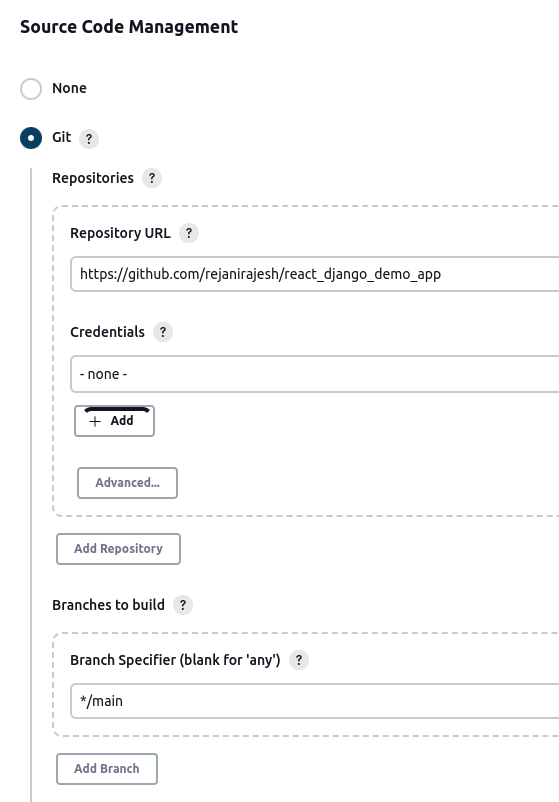This screenshot has width=559, height=802.
Task: Select the None radio button
Action: 31,89
